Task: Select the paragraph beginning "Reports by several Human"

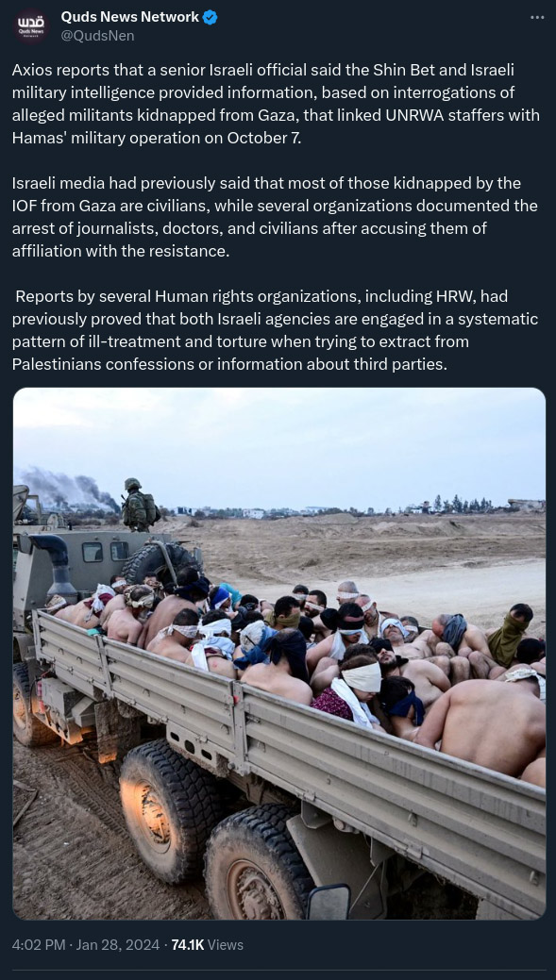Action: [x=276, y=331]
